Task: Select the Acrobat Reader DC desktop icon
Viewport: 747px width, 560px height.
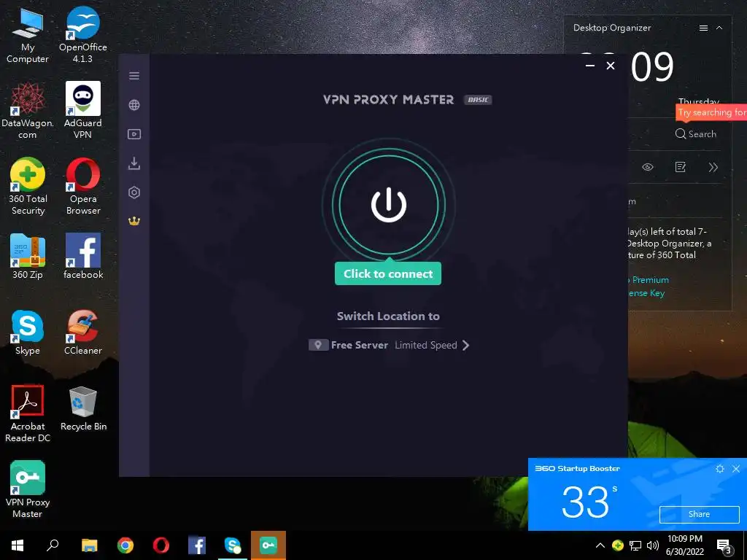Action: 28,414
